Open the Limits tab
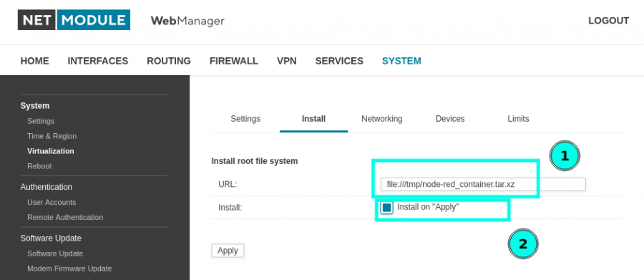This screenshot has height=280, width=644. [x=518, y=119]
